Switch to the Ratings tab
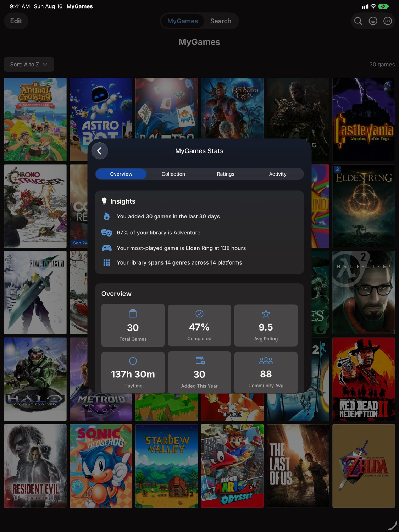 226,174
